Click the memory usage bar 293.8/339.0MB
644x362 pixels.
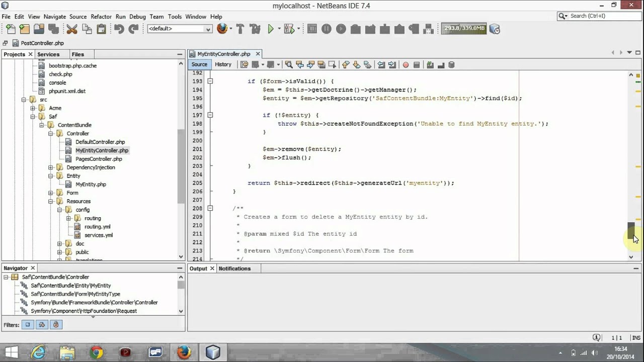click(x=464, y=29)
